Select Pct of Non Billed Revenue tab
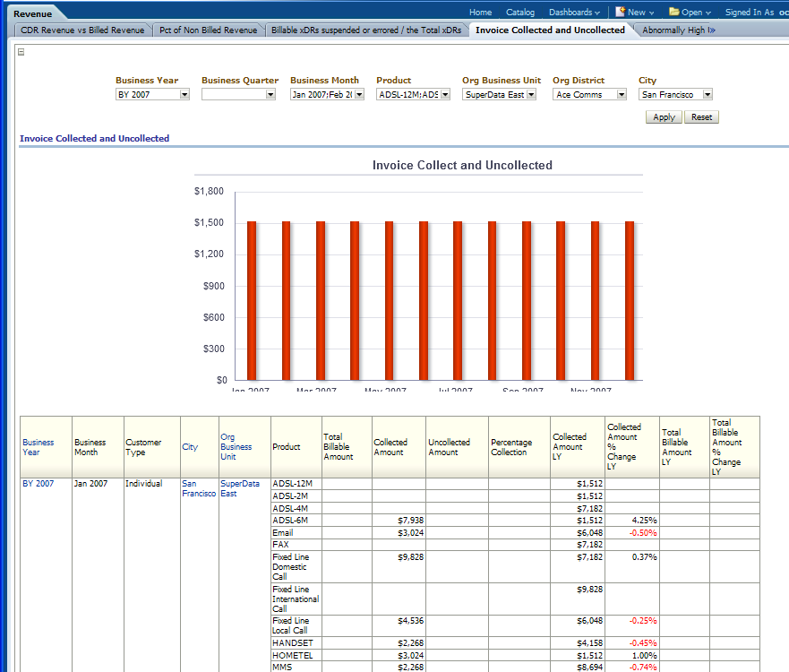The width and height of the screenshot is (789, 672). pyautogui.click(x=208, y=30)
